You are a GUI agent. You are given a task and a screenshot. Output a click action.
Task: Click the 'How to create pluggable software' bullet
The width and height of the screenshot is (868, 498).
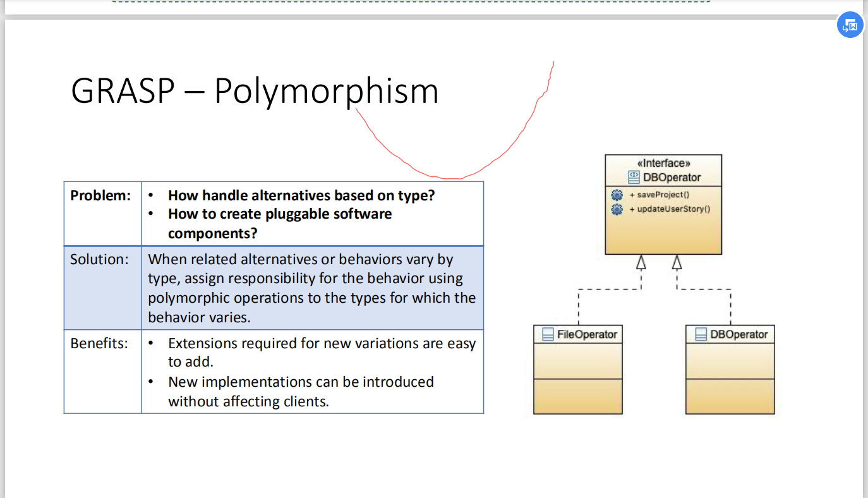pyautogui.click(x=280, y=214)
